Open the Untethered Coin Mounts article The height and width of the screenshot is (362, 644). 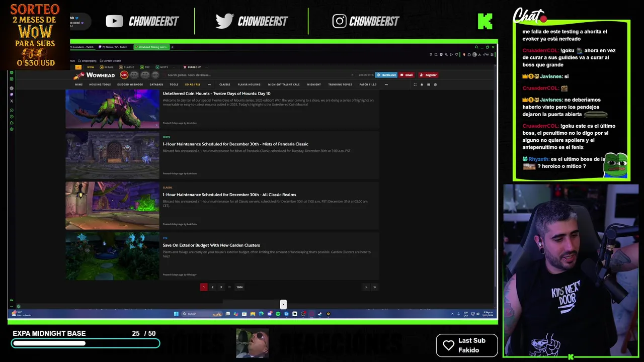pos(216,94)
